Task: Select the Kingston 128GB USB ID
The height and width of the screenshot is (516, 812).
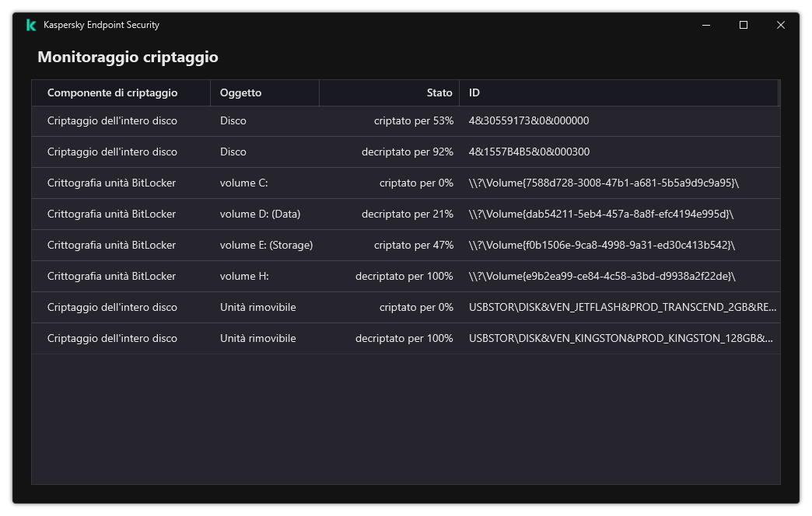Action: (x=621, y=338)
